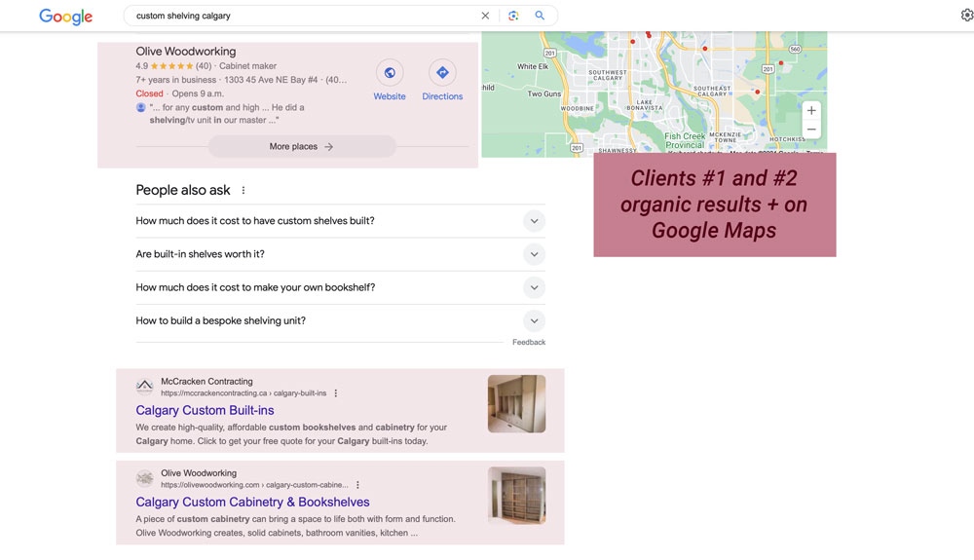
Task: Click the 4.9 star rating of Olive Woodworking
Action: [173, 66]
